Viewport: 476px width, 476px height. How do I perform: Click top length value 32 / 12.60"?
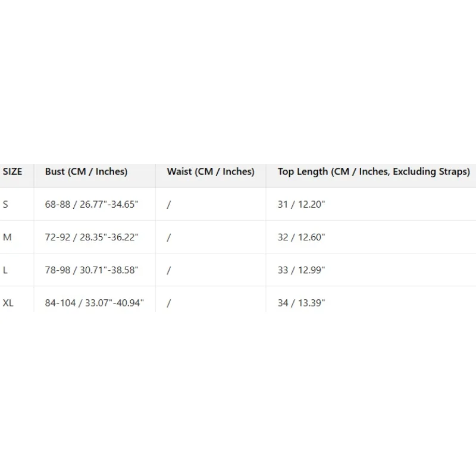tap(302, 237)
